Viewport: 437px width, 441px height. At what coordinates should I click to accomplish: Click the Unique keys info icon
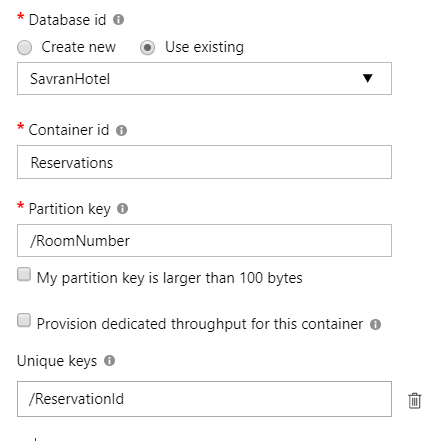tap(109, 361)
